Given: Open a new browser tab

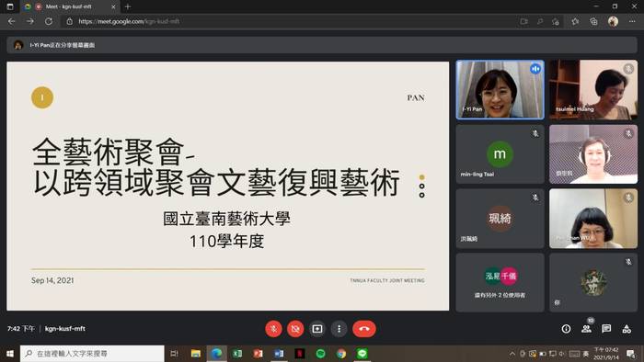Looking at the screenshot, I should point(128,6).
